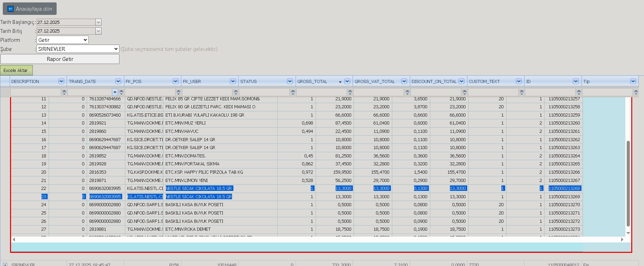The height and width of the screenshot is (266, 644).
Task: Select the ETC.MNV.DOMATES. cell
Action: coord(220,156)
